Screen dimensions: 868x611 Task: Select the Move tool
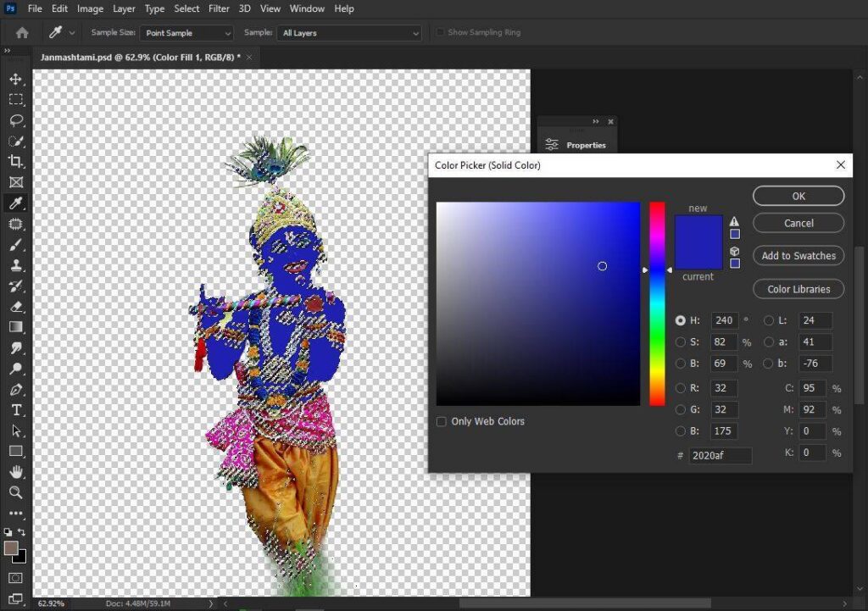click(15, 79)
